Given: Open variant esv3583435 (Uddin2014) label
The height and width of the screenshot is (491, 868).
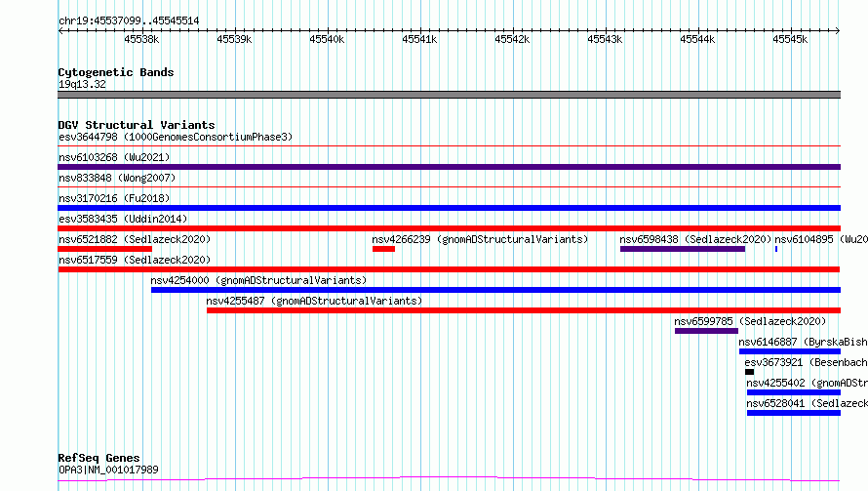Looking at the screenshot, I should [123, 219].
